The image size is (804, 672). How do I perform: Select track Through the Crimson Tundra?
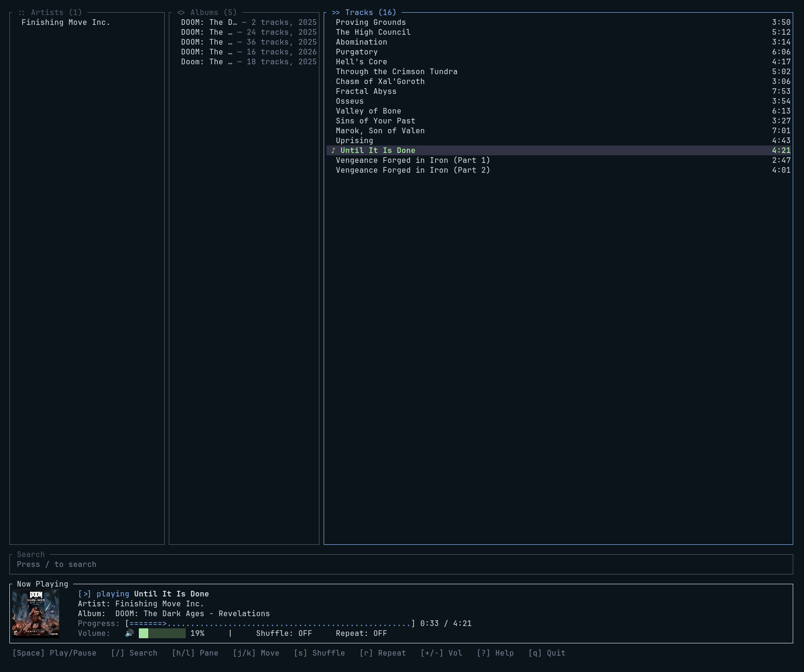coord(559,72)
